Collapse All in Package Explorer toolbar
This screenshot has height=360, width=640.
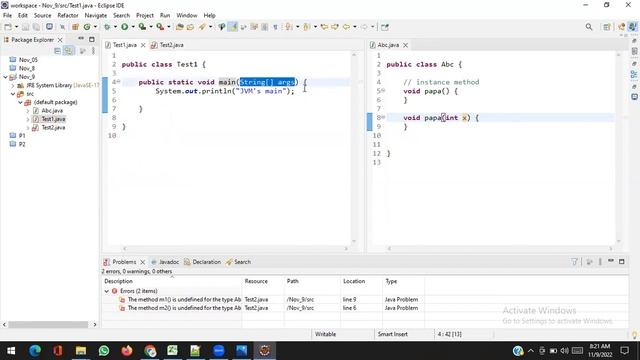pos(57,51)
